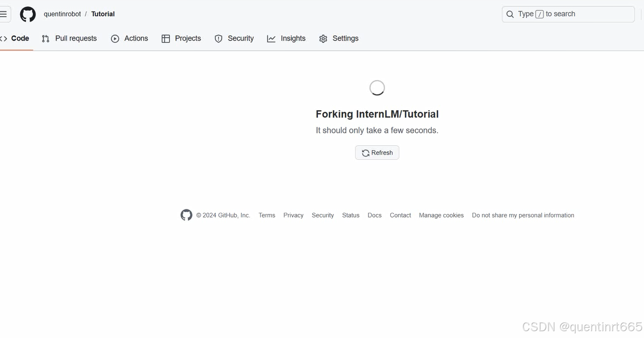Click the GitHub logo in the footer

tap(186, 215)
